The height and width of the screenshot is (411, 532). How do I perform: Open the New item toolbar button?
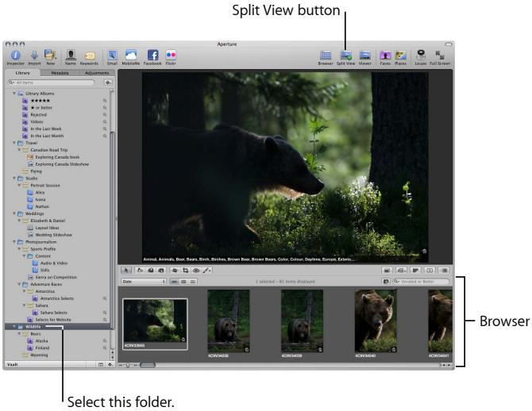coord(50,56)
